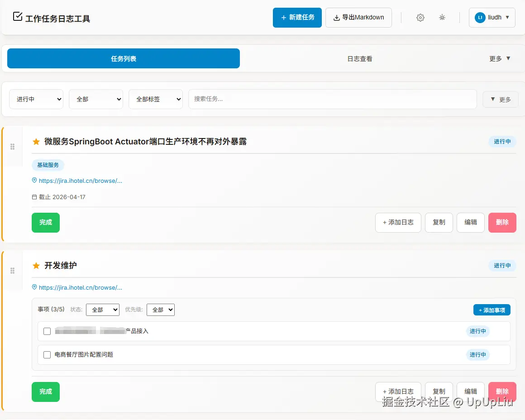This screenshot has height=420, width=525.
Task: Click the location pin icon in the SpringBoot task
Action: coord(34,180)
